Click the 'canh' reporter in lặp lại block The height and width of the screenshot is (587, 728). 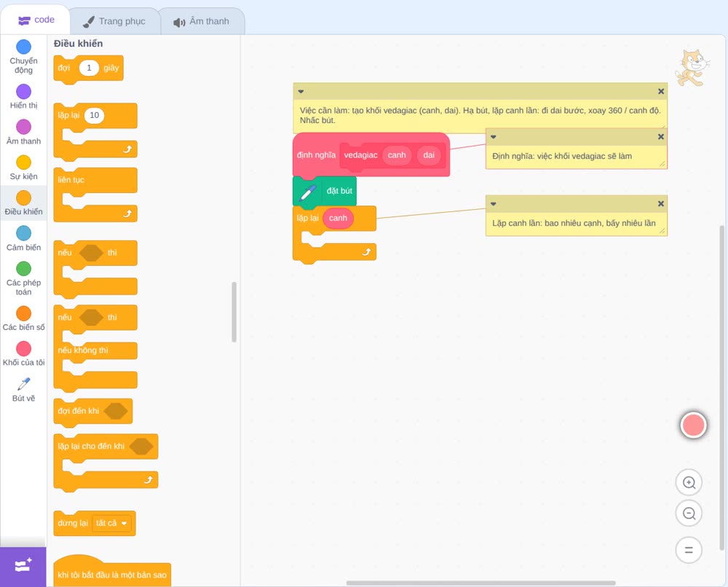(338, 218)
